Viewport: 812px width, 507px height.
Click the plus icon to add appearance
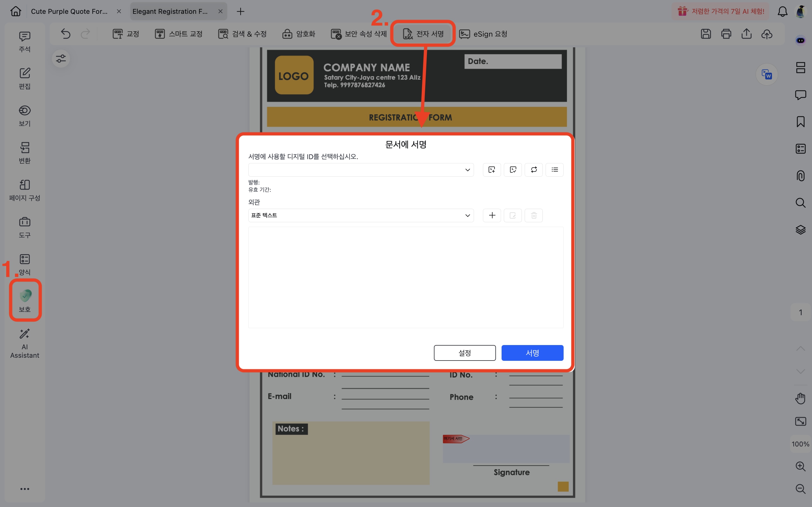(492, 215)
